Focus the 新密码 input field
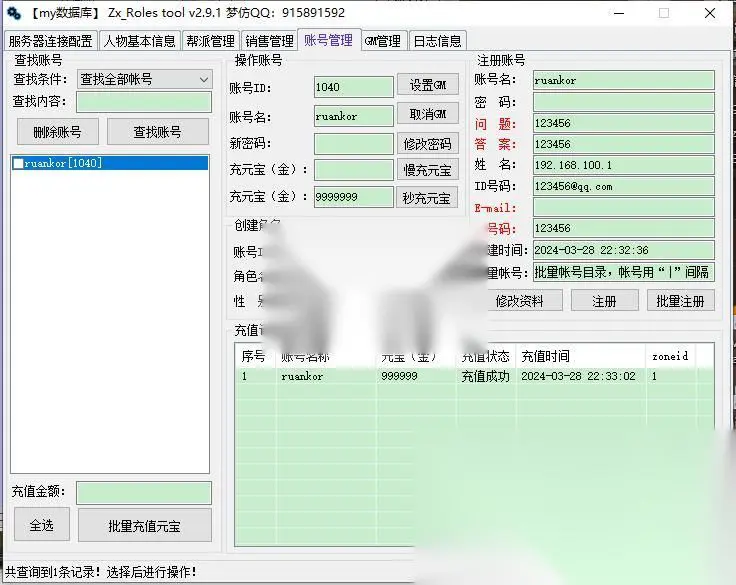This screenshot has width=736, height=585. coord(354,144)
